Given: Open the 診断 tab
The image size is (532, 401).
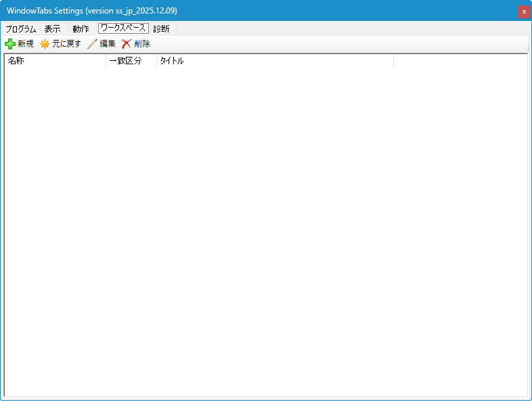Looking at the screenshot, I should (161, 29).
